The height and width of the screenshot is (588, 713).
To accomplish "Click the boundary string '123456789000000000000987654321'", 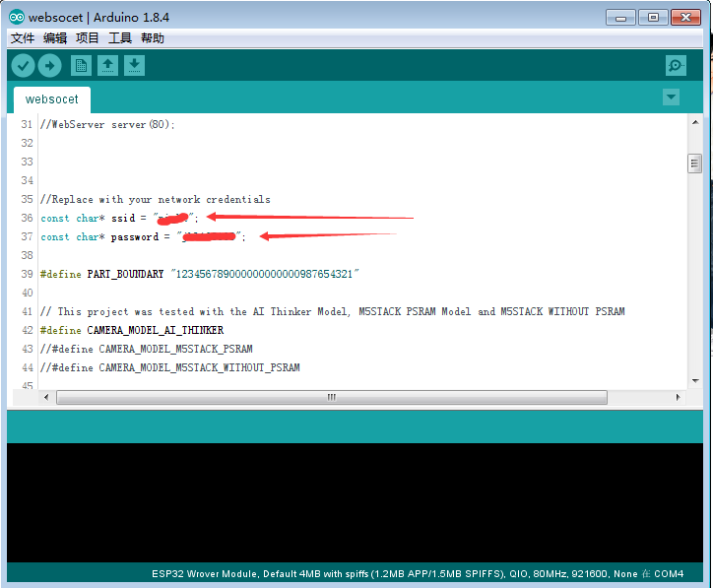I will click(265, 274).
